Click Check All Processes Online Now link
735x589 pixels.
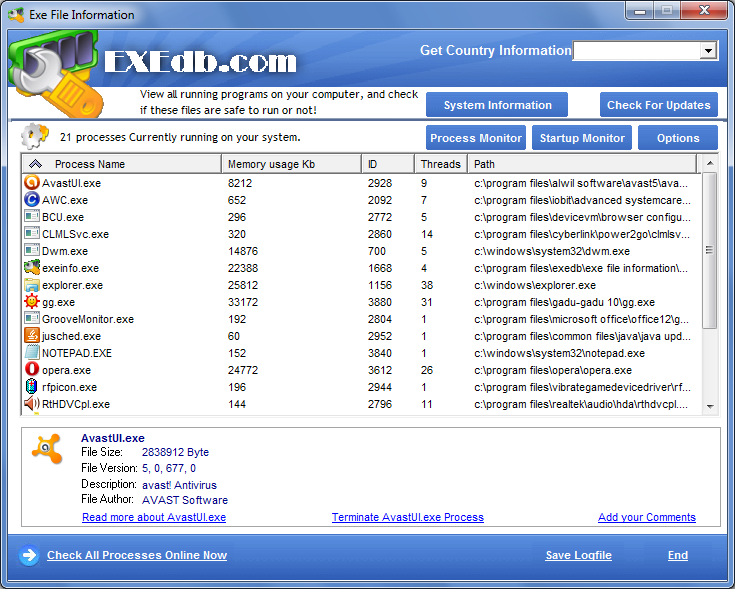(x=137, y=555)
